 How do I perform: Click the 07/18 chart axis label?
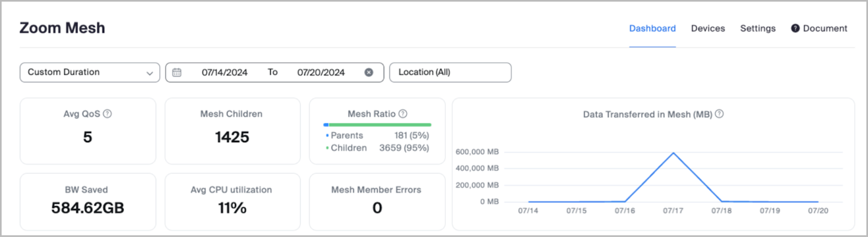[722, 211]
